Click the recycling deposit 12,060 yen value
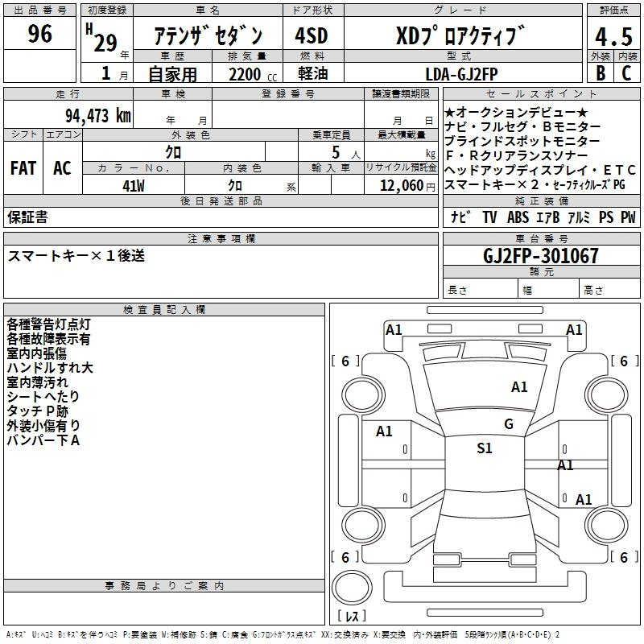Screen dimensions: 644x644 (400, 184)
